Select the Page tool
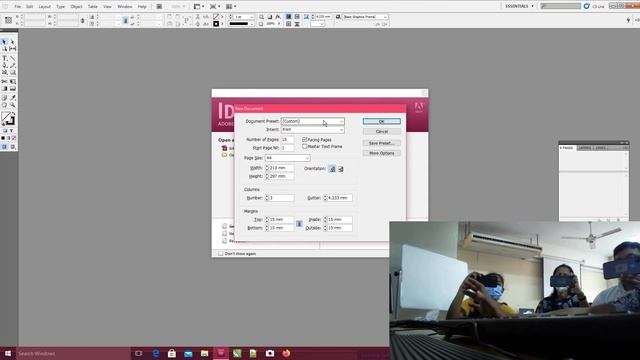640x360 pixels. tap(4, 49)
